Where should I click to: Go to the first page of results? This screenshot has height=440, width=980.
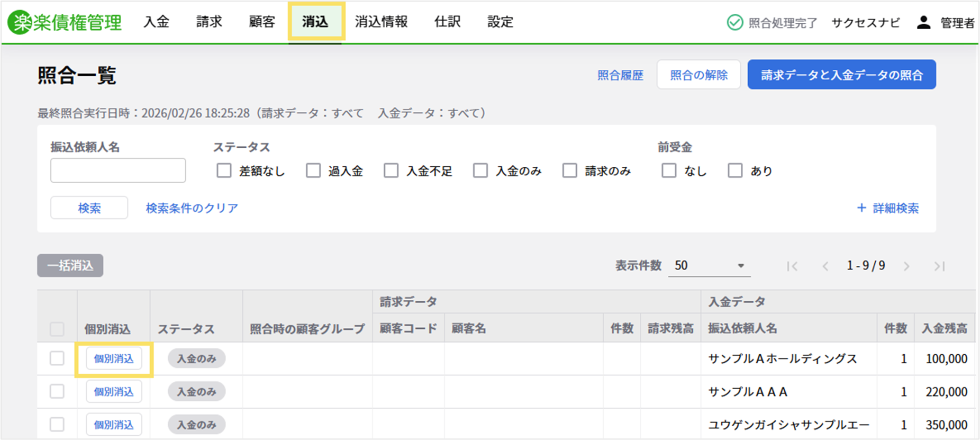pyautogui.click(x=792, y=266)
